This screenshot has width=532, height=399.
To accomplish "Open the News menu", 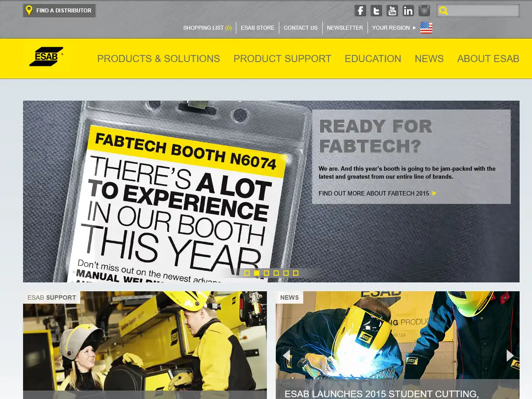I will pyautogui.click(x=429, y=59).
